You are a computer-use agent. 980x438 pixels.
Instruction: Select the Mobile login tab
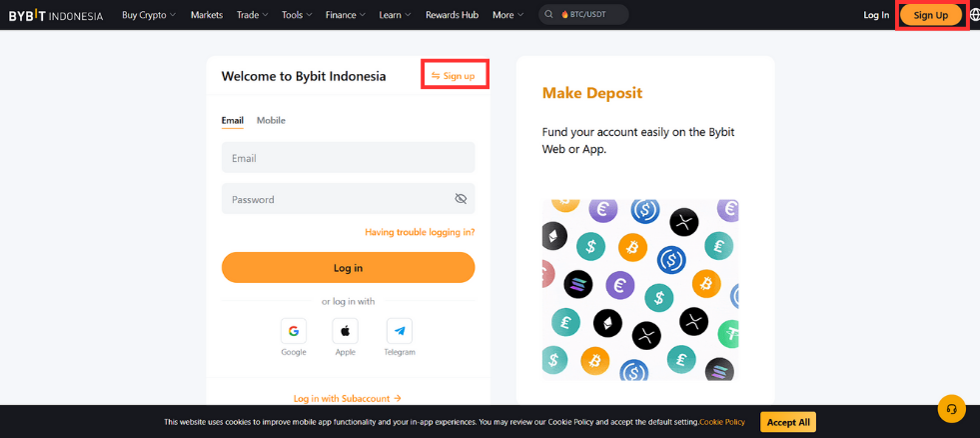click(x=272, y=120)
